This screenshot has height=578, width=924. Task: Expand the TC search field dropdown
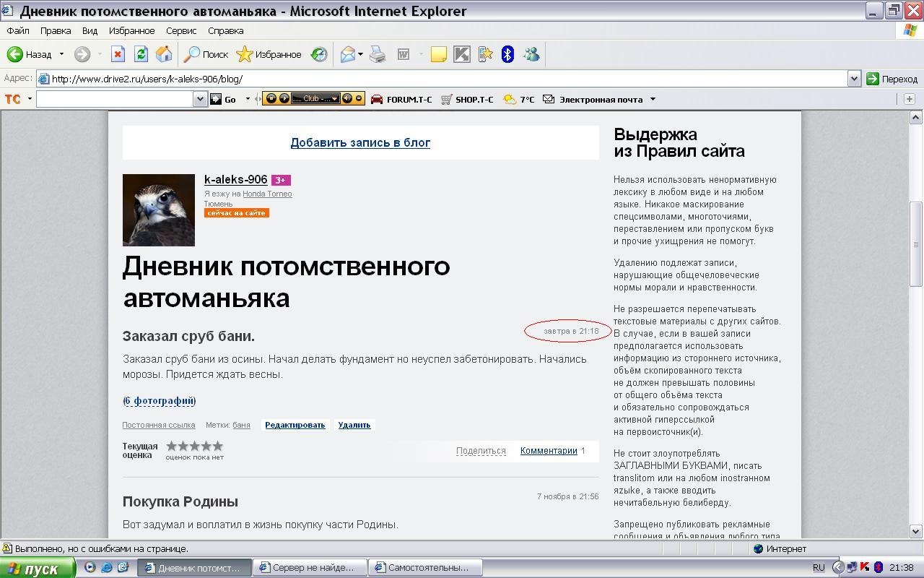201,99
